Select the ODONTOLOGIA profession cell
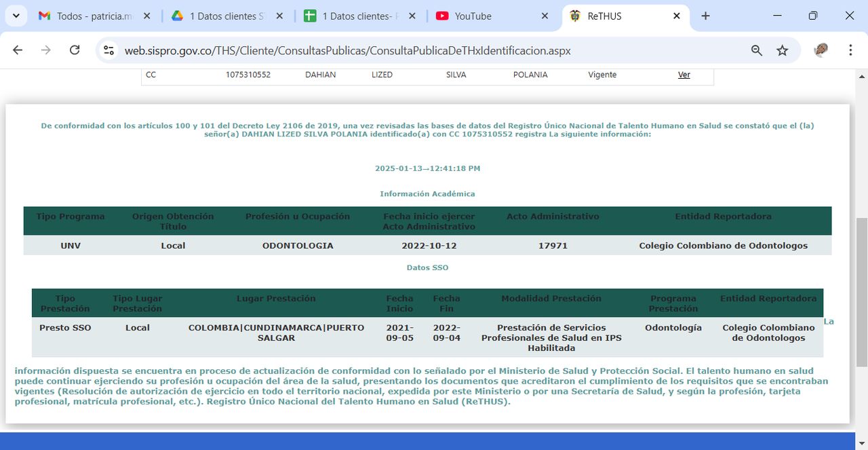Image resolution: width=868 pixels, height=450 pixels. tap(298, 246)
